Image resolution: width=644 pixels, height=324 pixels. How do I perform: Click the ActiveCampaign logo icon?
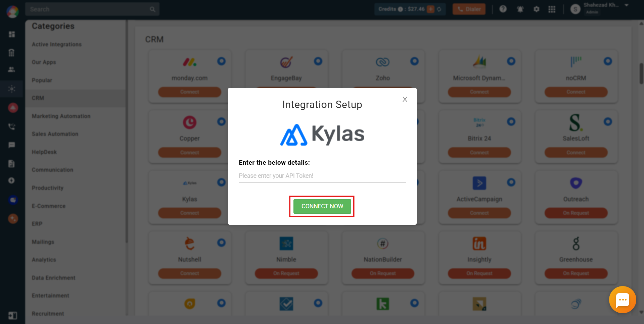(x=479, y=183)
